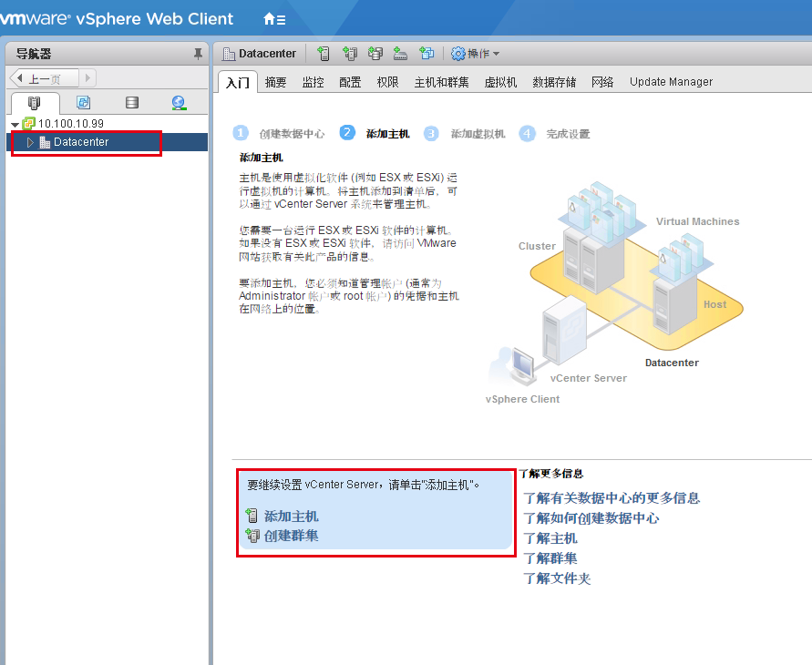Screen dimensions: 812x665
Task: Click the Virtual Machines label in diagram
Action: tap(697, 221)
